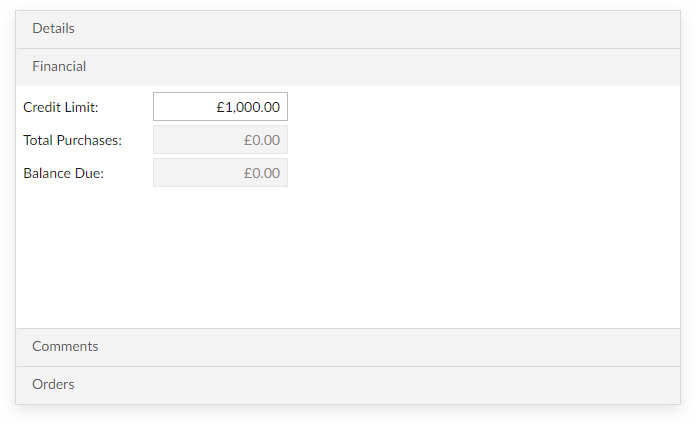This screenshot has width=696, height=425.
Task: Expand the Comments accordion section
Action: (x=348, y=347)
